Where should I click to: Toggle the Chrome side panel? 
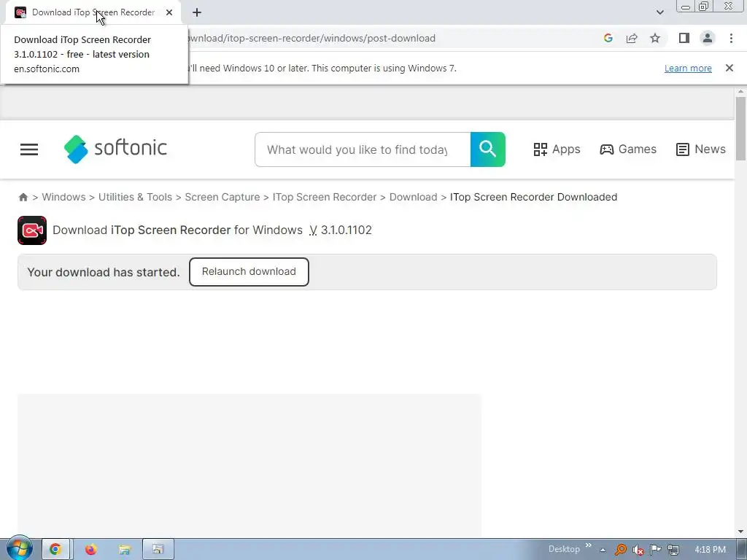coord(684,38)
